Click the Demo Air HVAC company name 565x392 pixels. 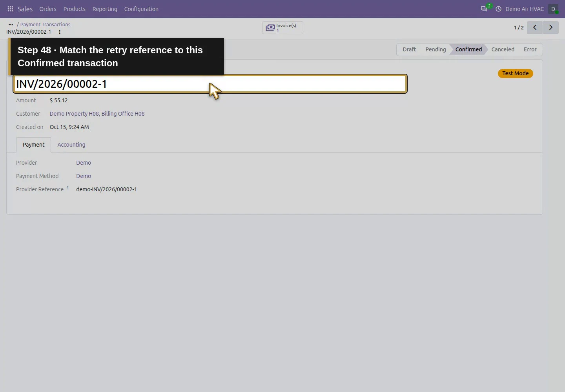525,9
